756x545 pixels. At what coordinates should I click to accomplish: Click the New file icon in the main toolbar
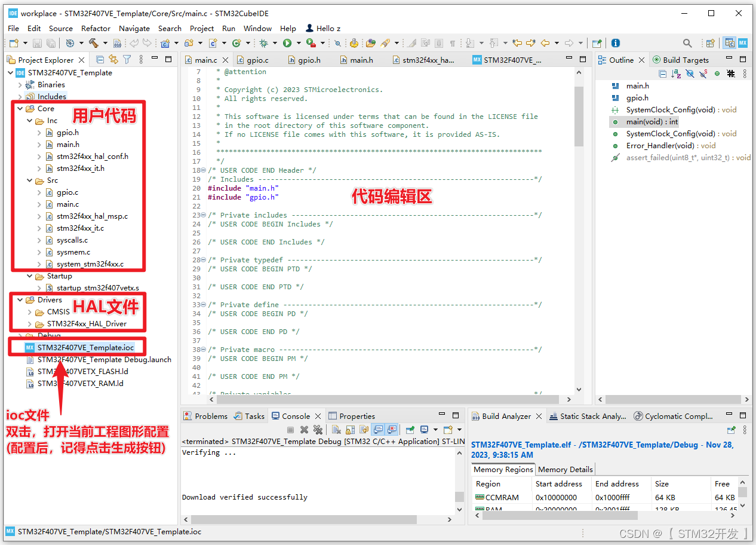[x=14, y=43]
